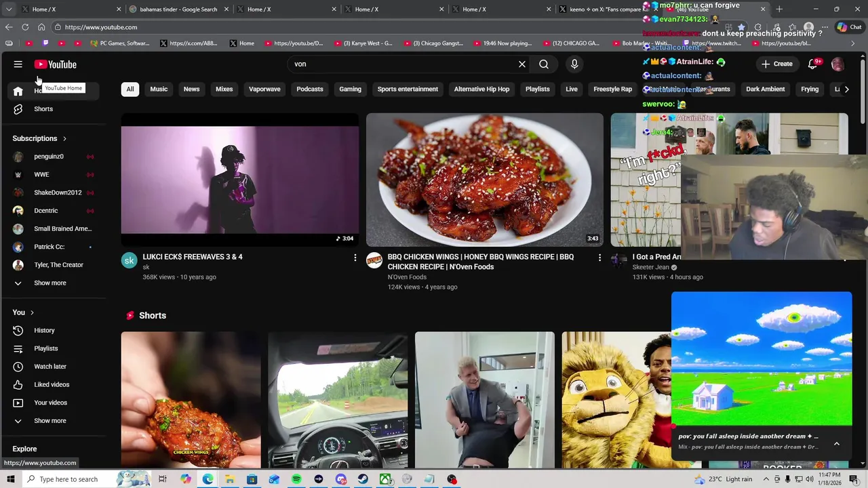Open Patrick Cc: channel subscription

pos(53,247)
